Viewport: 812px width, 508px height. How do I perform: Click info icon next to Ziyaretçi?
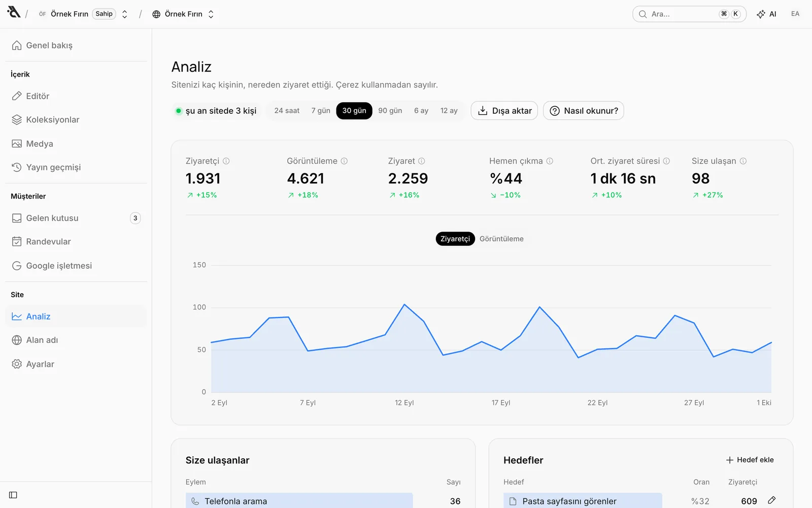pos(226,161)
